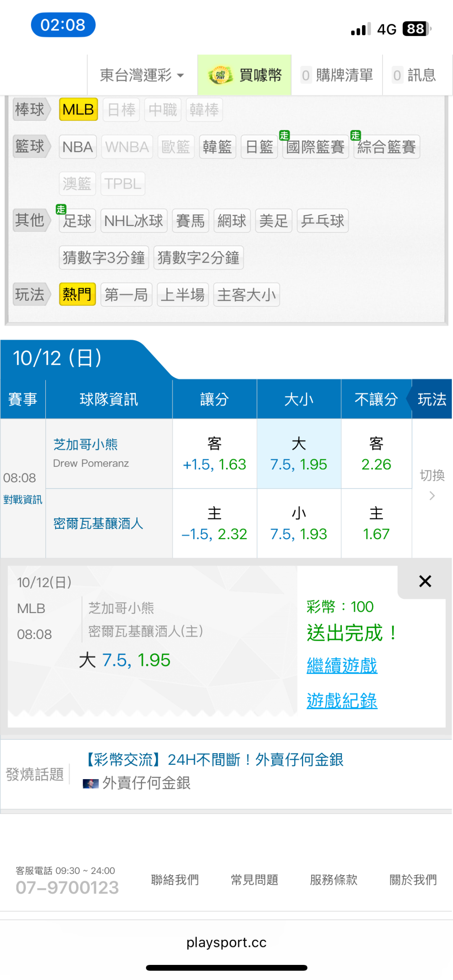Call customer service number 07-9700123
Image resolution: width=453 pixels, height=980 pixels.
tap(67, 887)
